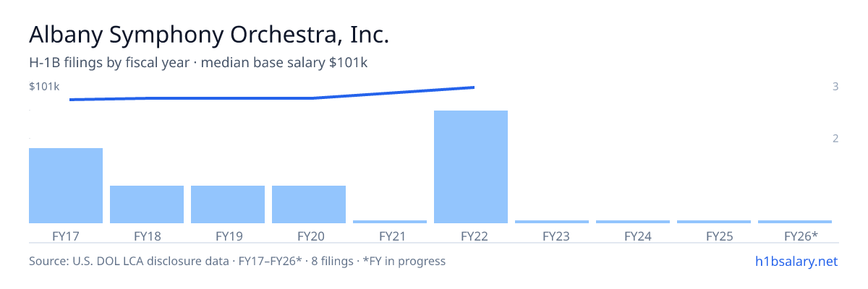868x289 pixels.
Task: Click the FY26* bar stub
Action: coord(795,222)
